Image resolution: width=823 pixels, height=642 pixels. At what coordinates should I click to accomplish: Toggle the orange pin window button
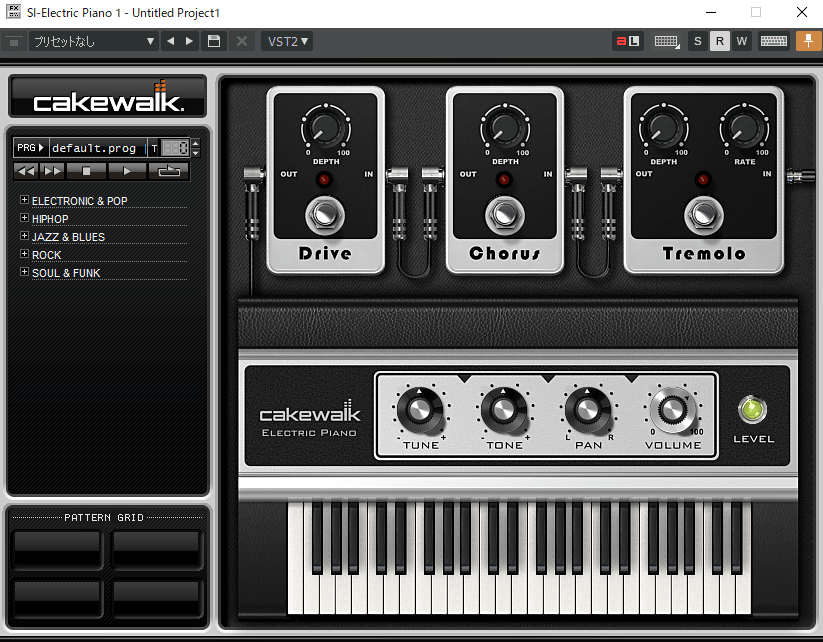[x=808, y=41]
